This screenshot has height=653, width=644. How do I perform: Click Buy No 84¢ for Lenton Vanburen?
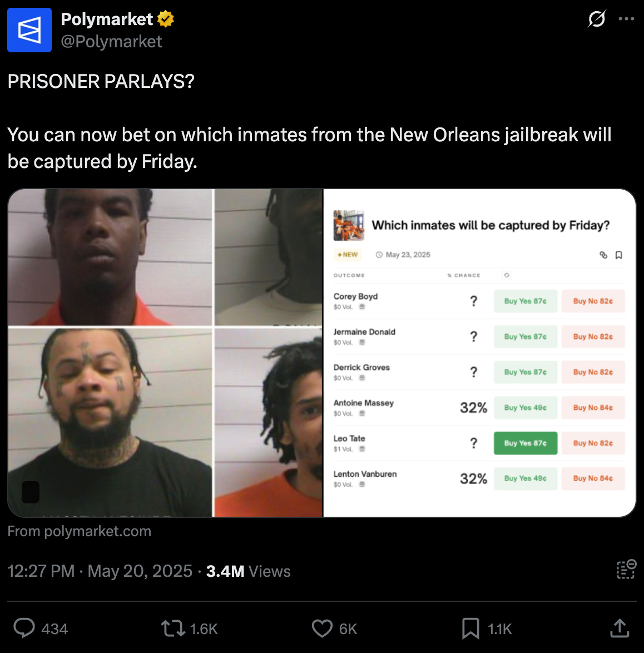pos(593,478)
